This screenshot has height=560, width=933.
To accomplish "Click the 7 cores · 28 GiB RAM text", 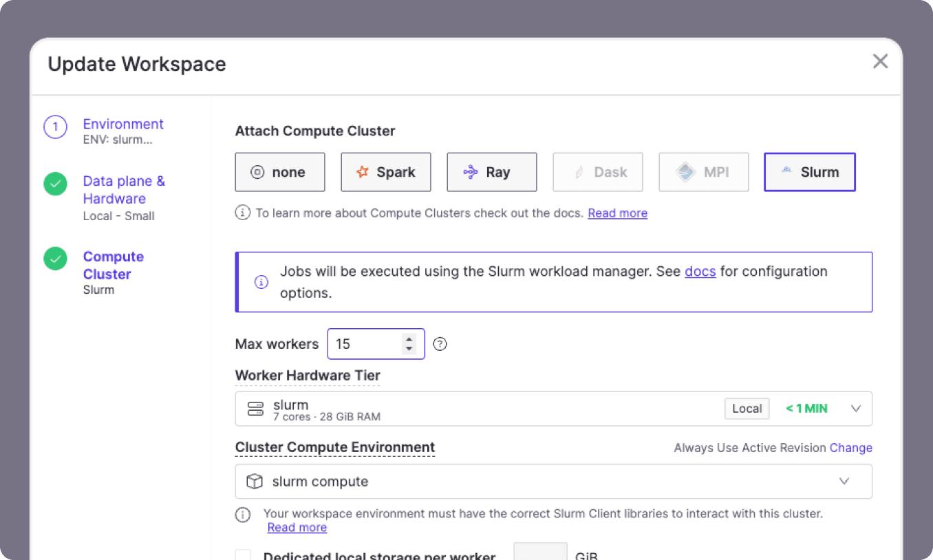I will pyautogui.click(x=327, y=417).
